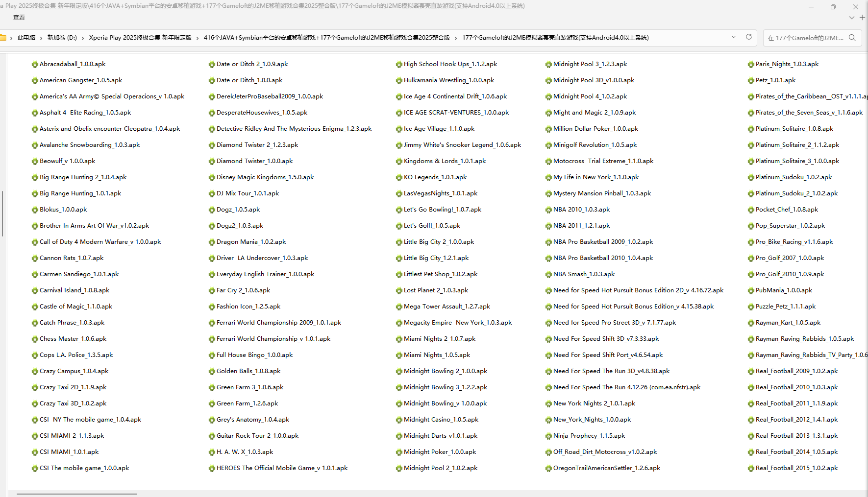Click the icon beside Far Cry 2_1.0.6.apk
This screenshot has height=497, width=868.
[212, 291]
